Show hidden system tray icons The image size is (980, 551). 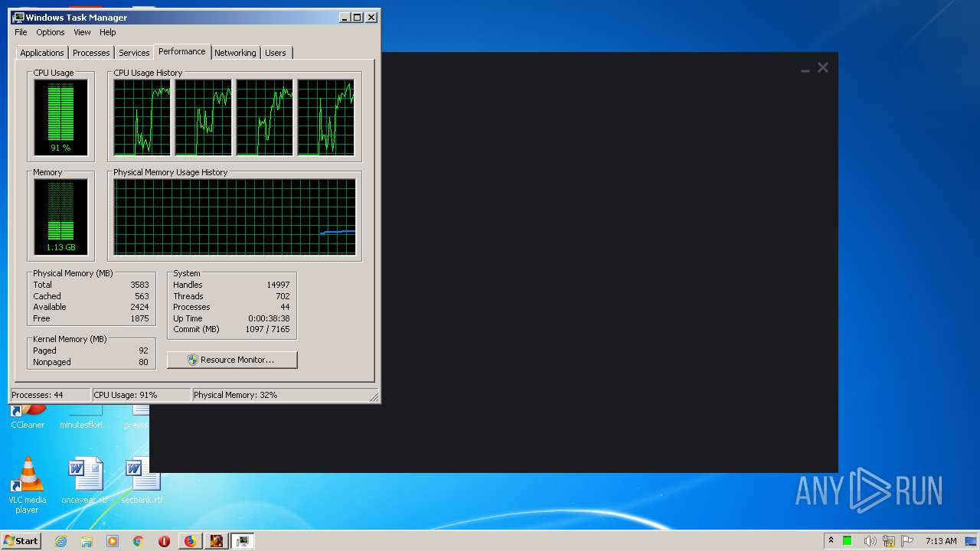tap(831, 540)
